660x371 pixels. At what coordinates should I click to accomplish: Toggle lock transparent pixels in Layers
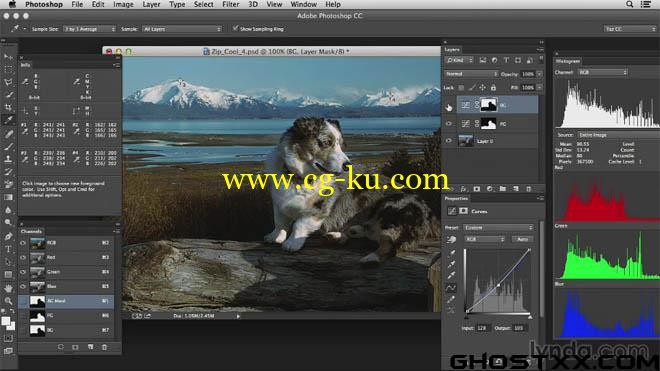click(461, 88)
